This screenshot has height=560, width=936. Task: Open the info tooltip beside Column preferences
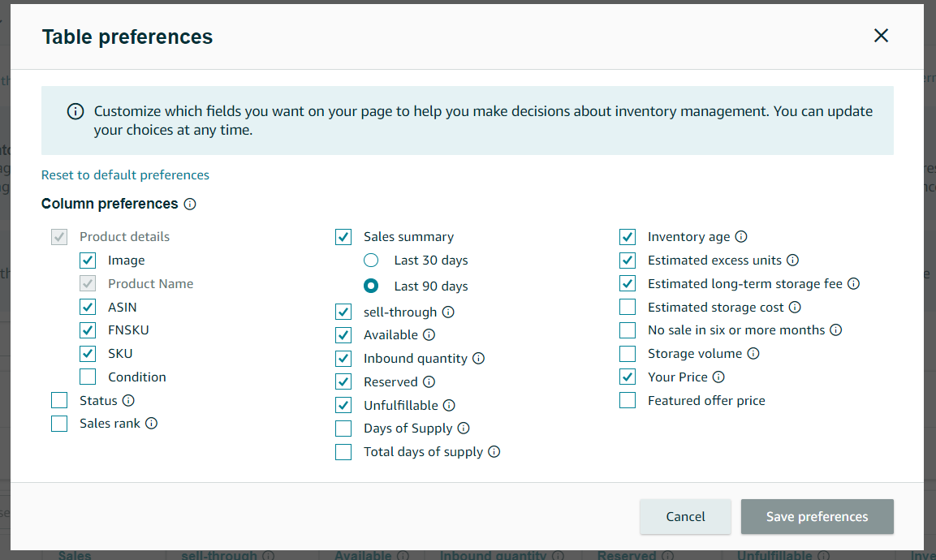189,205
